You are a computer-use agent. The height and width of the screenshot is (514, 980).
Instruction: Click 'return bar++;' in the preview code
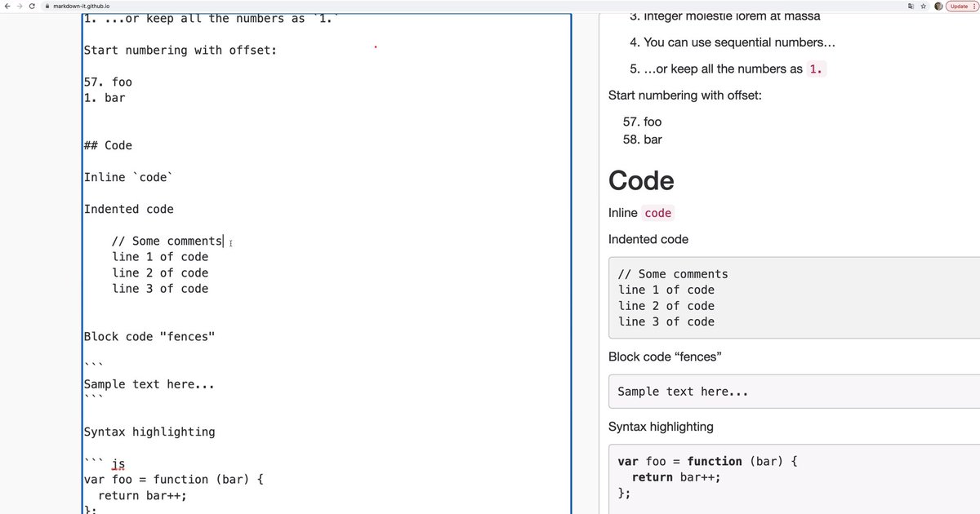pos(676,477)
